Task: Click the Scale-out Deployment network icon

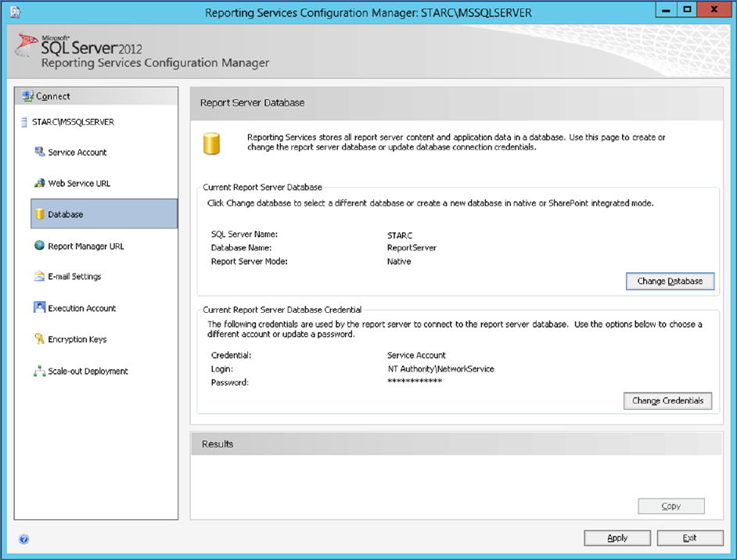Action: coord(39,372)
